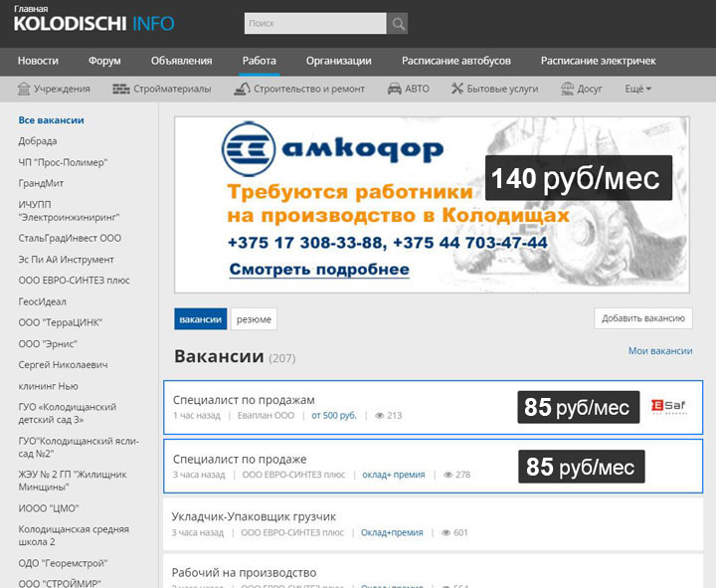Click Оклад+премия on the Укладчик-Упаковщик row

(392, 532)
